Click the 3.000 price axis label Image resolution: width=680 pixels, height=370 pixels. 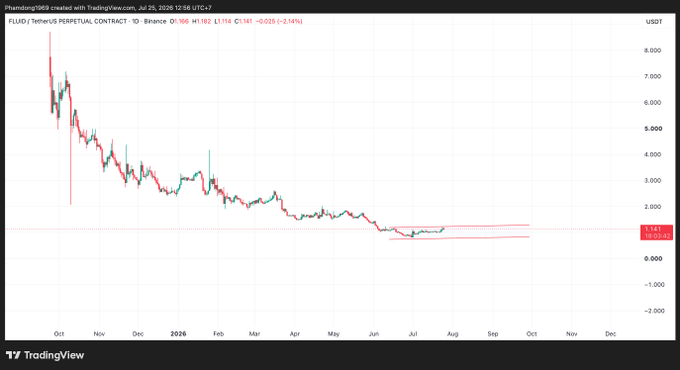click(x=652, y=180)
